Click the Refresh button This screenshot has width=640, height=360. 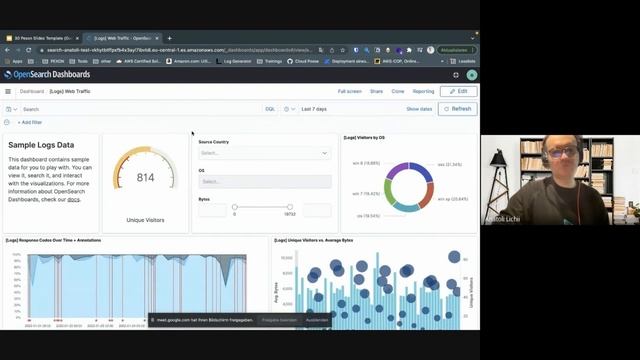458,109
